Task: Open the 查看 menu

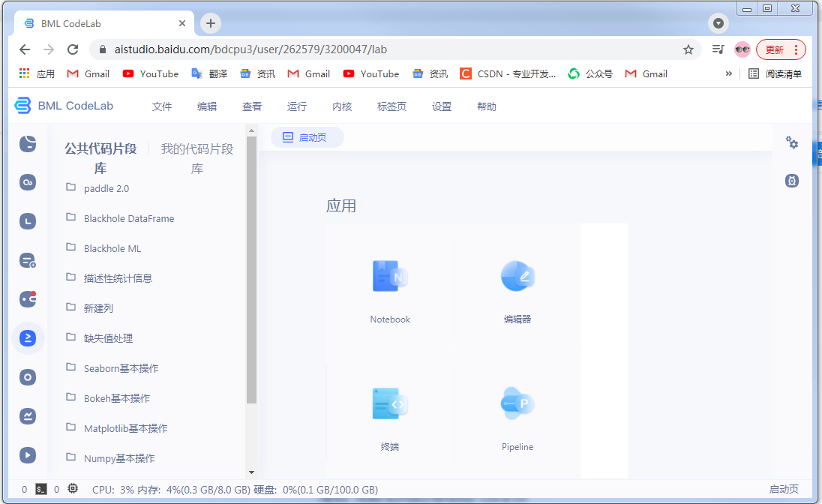Action: point(252,106)
